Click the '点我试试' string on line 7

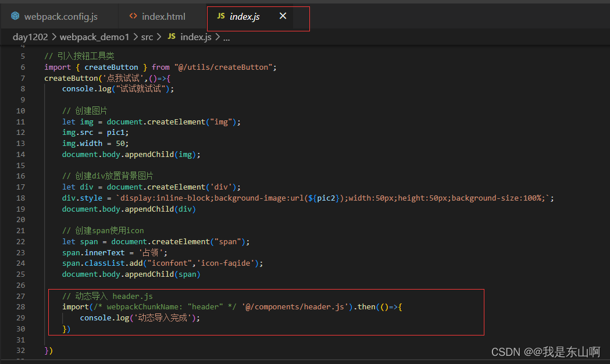[x=123, y=78]
